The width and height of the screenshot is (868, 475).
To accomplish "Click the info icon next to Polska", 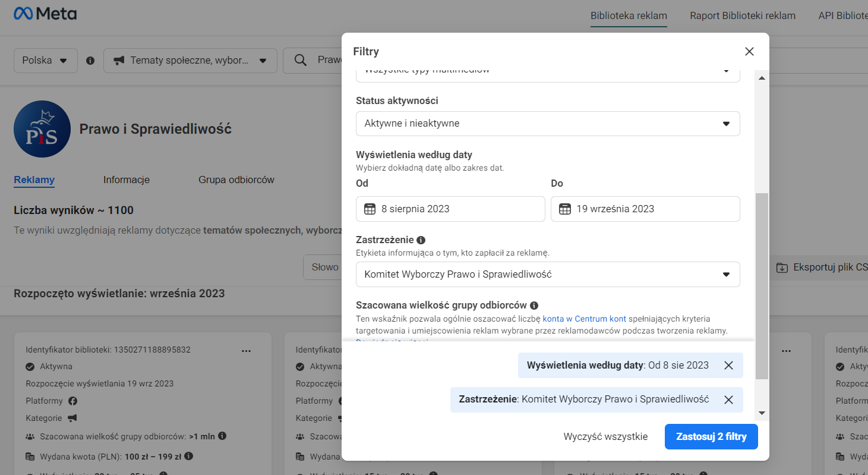I will 90,61.
